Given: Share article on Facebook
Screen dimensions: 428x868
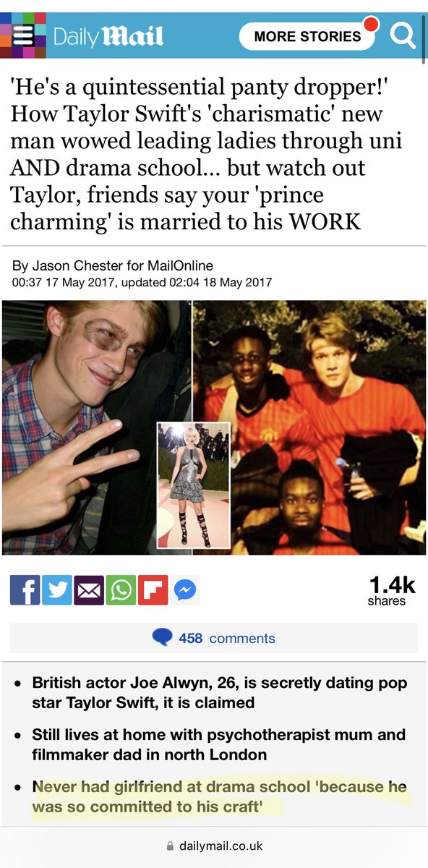Looking at the screenshot, I should [25, 590].
